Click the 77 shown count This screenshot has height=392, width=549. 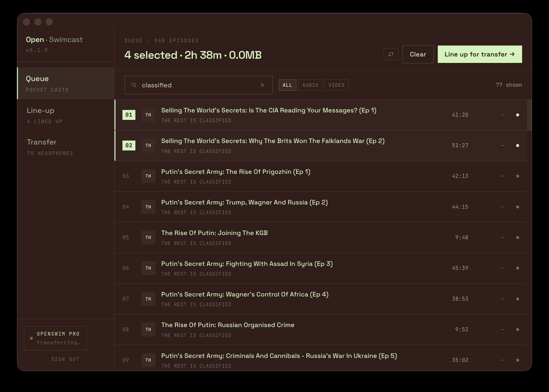509,85
